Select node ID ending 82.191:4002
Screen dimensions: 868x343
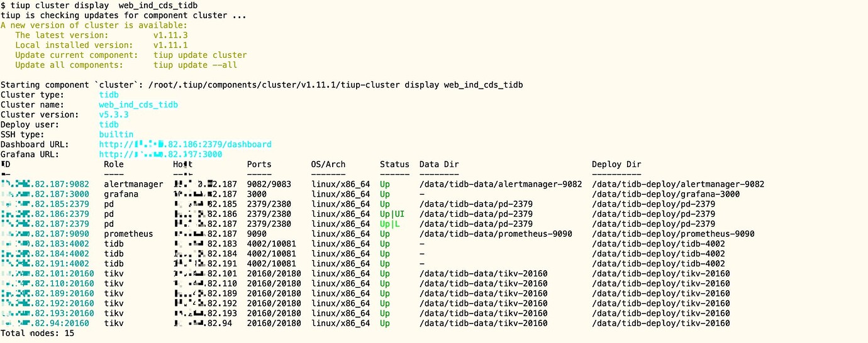(x=45, y=264)
